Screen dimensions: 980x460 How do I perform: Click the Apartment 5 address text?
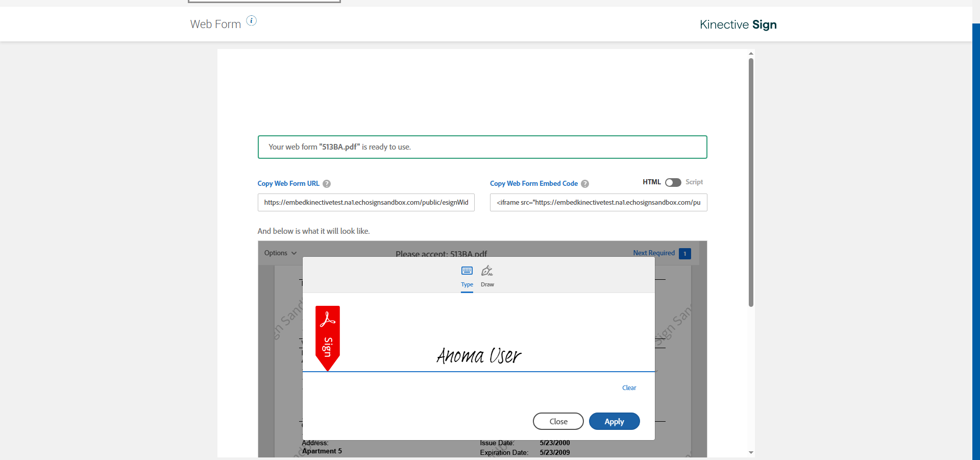pyautogui.click(x=322, y=451)
